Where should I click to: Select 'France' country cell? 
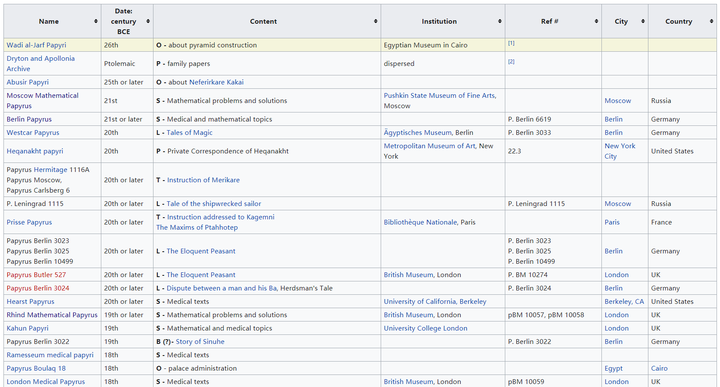click(682, 222)
